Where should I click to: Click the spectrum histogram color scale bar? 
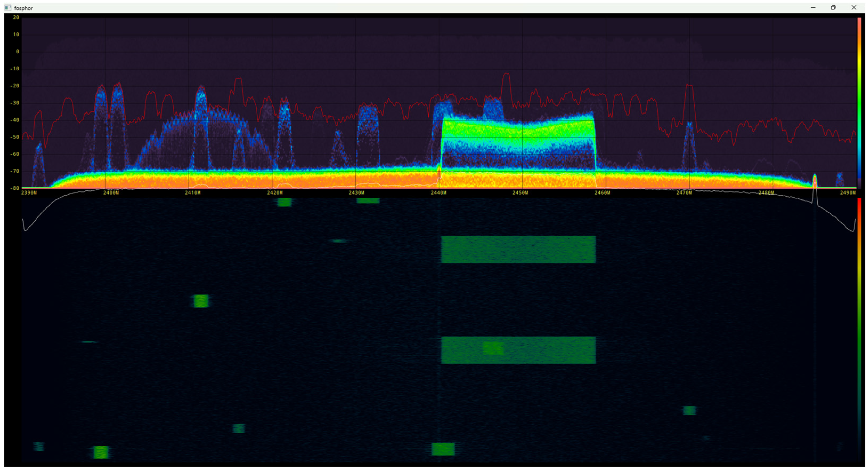[859, 101]
